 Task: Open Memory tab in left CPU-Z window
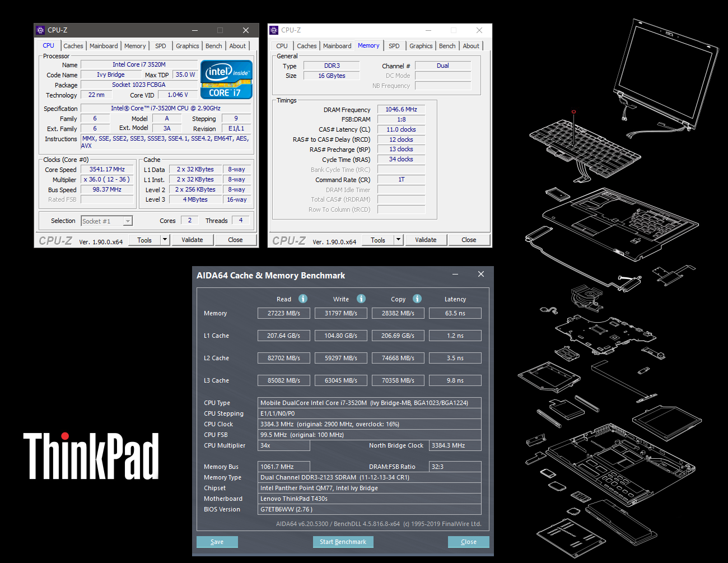pyautogui.click(x=135, y=46)
